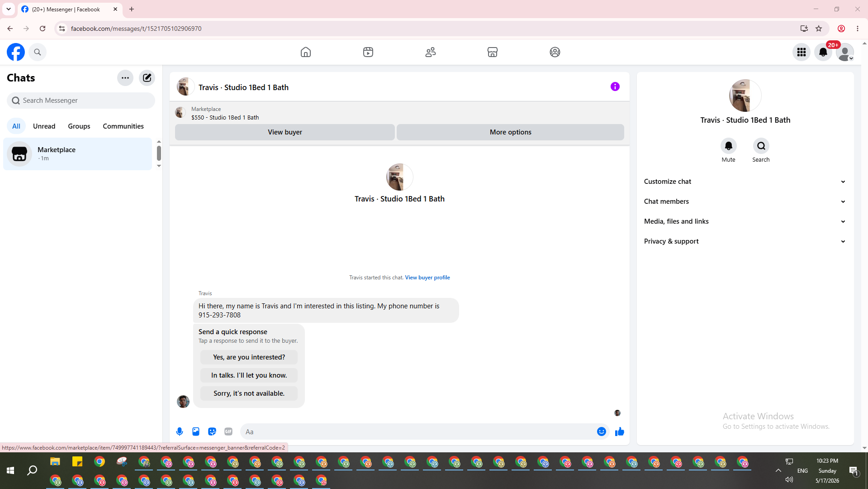Viewport: 868px width, 489px height.
Task: Click the Marketplace $550 listing banner text
Action: point(225,118)
